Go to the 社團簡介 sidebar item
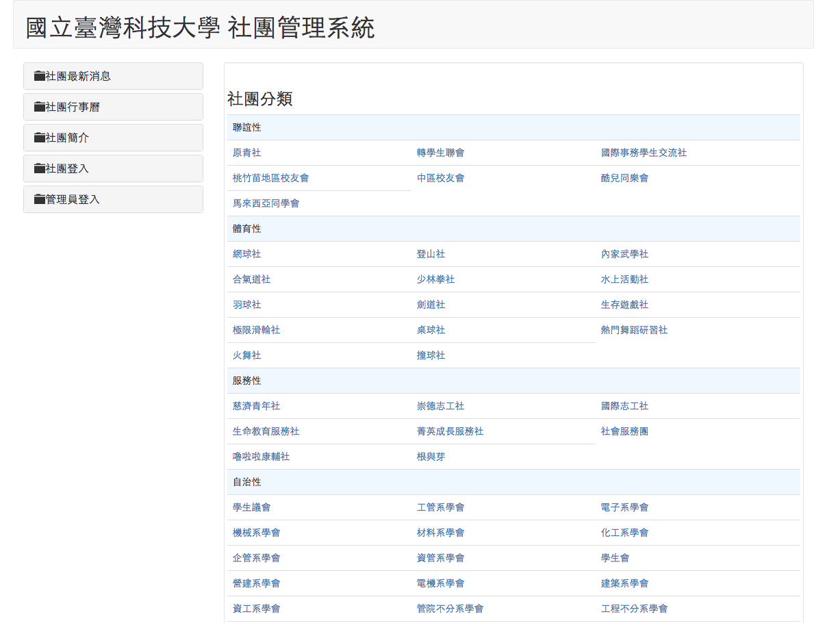This screenshot has width=840, height=623. tap(113, 138)
